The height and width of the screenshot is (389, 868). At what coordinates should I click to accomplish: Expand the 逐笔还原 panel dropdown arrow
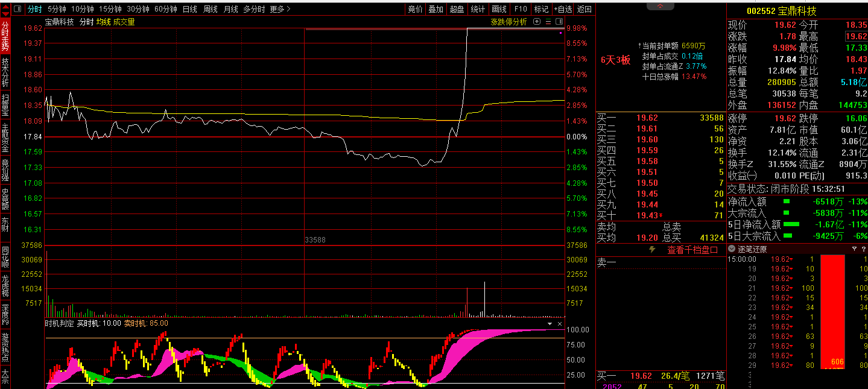pyautogui.click(x=732, y=249)
